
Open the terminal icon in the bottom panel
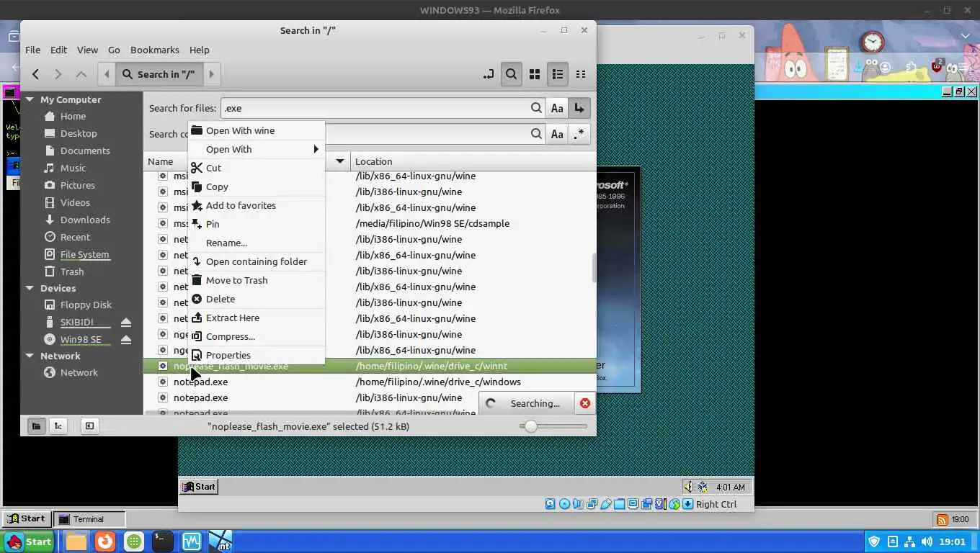163,541
